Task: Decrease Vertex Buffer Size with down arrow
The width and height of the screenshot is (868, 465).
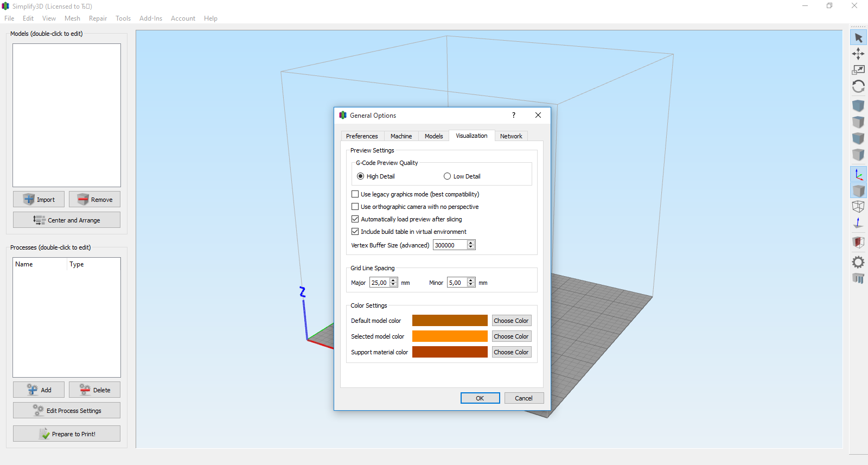Action: coord(471,247)
